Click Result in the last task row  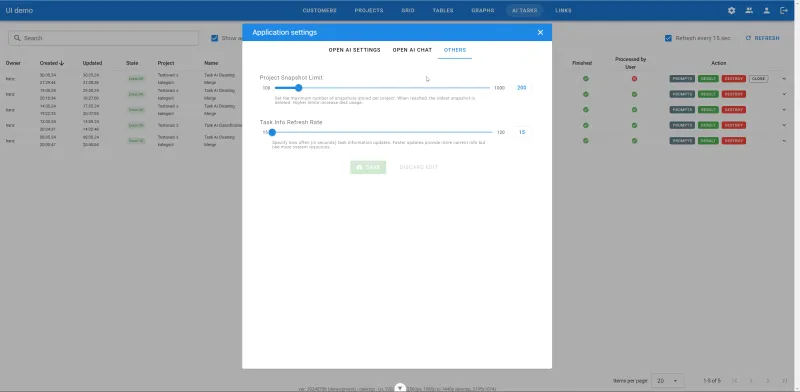pyautogui.click(x=708, y=140)
